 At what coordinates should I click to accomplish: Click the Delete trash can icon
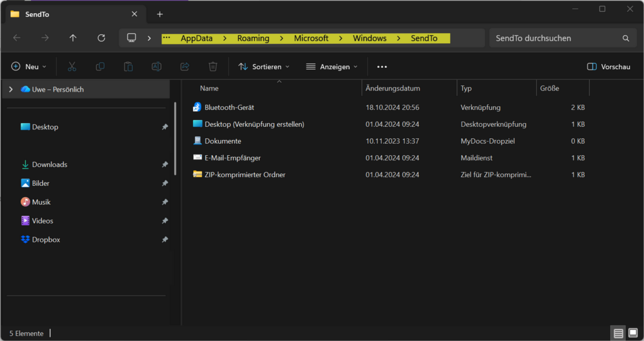click(x=213, y=67)
